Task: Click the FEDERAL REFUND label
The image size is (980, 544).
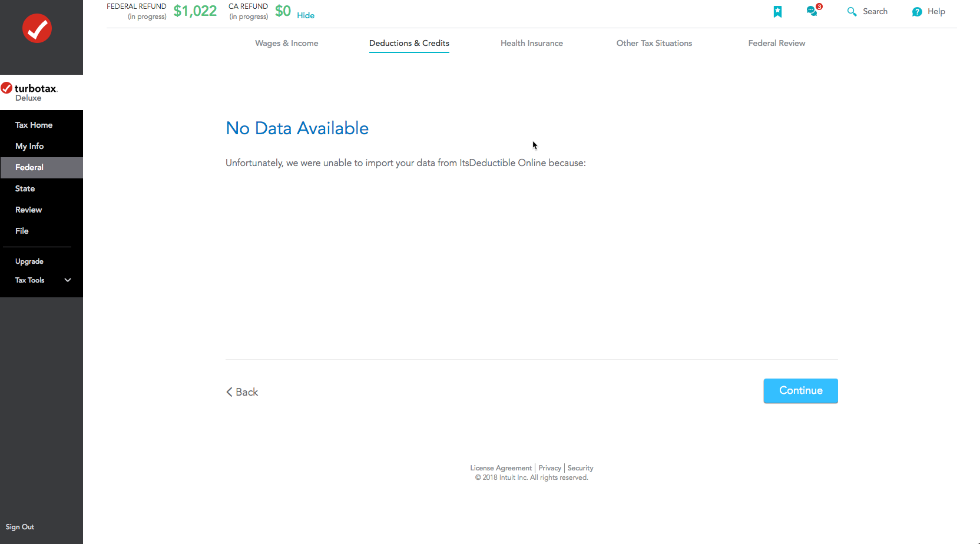Action: [137, 6]
